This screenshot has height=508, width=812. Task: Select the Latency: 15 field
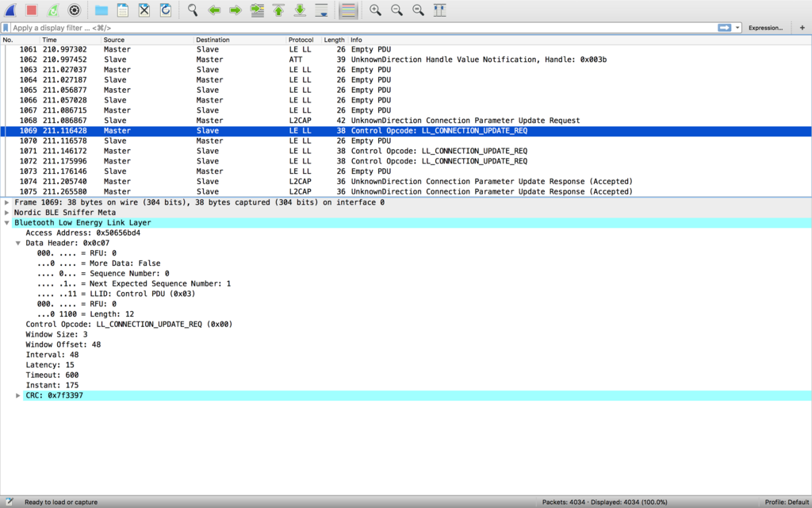50,365
